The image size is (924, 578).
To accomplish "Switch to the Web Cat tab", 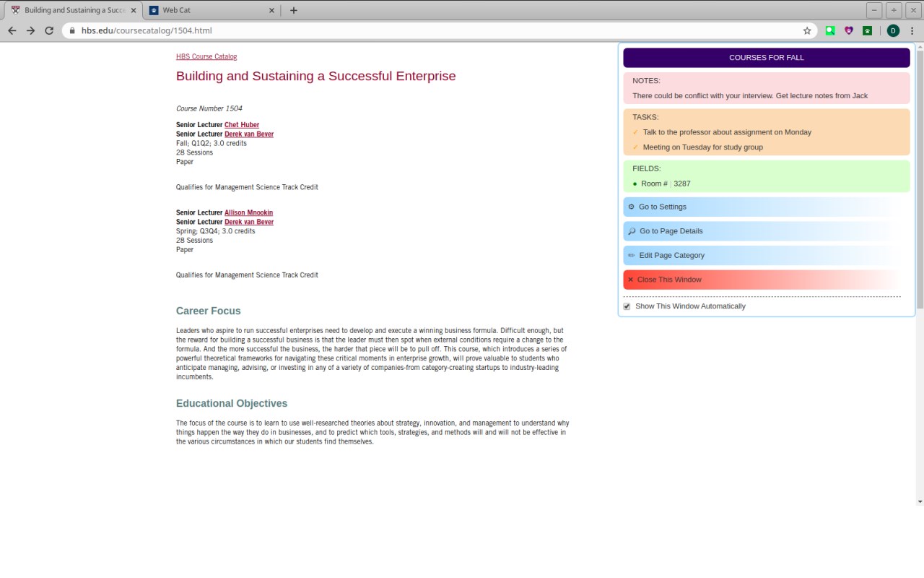I will pos(212,10).
